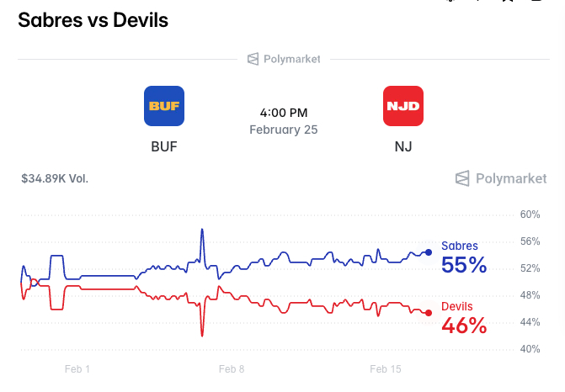The width and height of the screenshot is (565, 392).
Task: Click the Feb 8 date axis label
Action: point(231,368)
